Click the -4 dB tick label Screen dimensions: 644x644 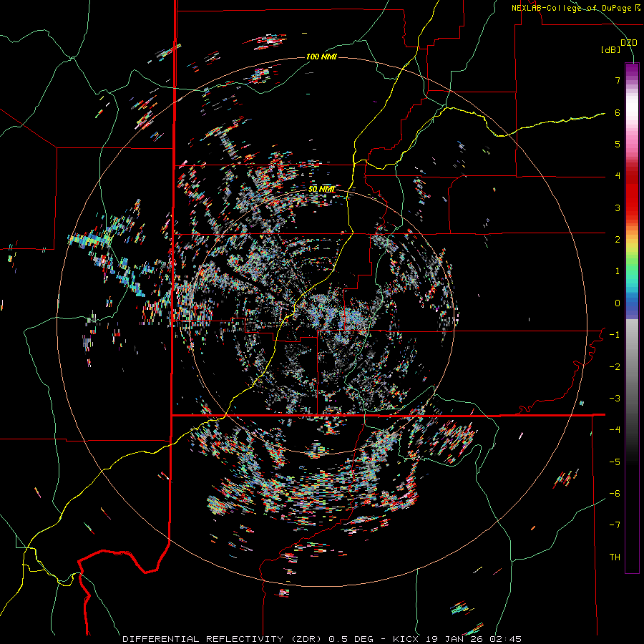tap(615, 430)
